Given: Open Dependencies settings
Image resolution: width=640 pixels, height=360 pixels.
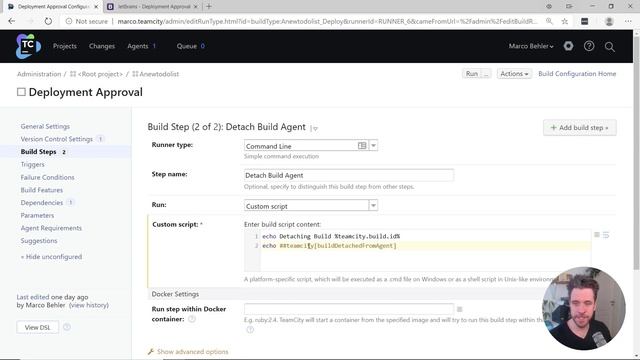Looking at the screenshot, I should tap(42, 203).
